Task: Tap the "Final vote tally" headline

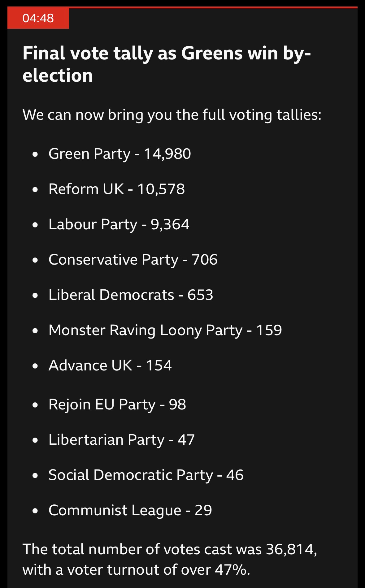Action: pyautogui.click(x=166, y=53)
